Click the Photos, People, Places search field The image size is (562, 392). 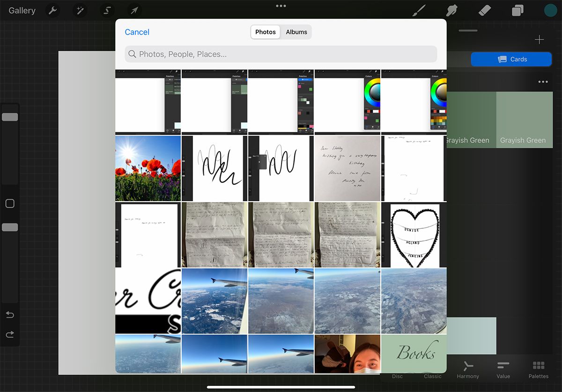click(x=281, y=54)
